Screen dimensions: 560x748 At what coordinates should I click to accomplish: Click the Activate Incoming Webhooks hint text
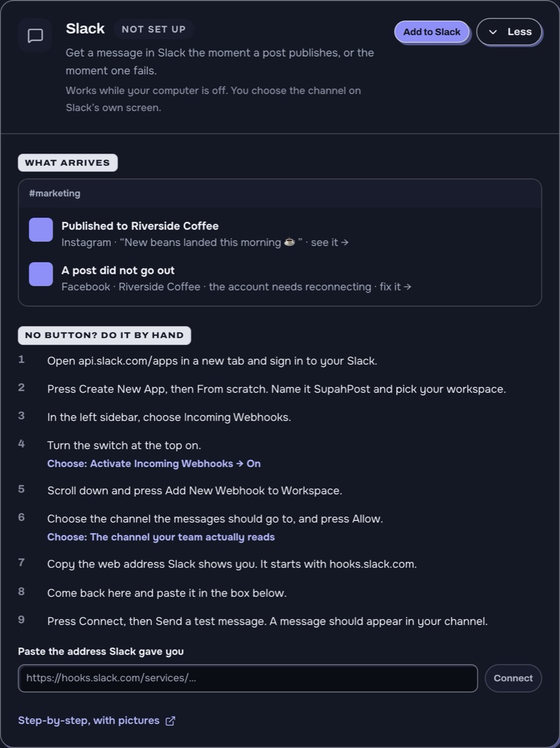pyautogui.click(x=154, y=464)
